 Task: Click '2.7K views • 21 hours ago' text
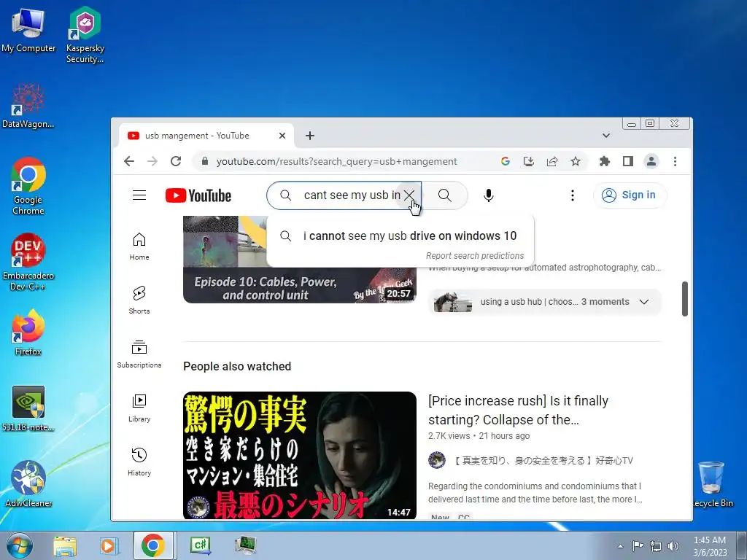point(479,436)
